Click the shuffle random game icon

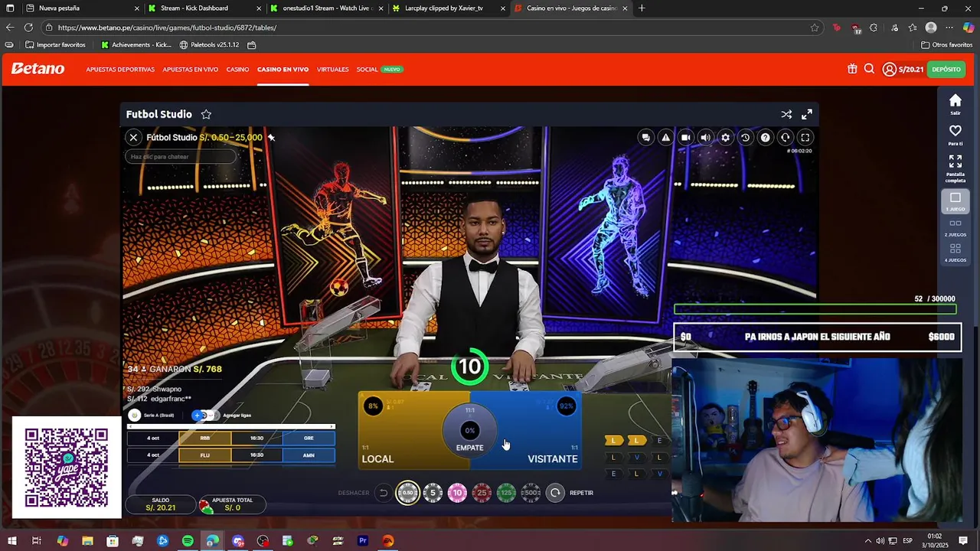click(x=786, y=114)
